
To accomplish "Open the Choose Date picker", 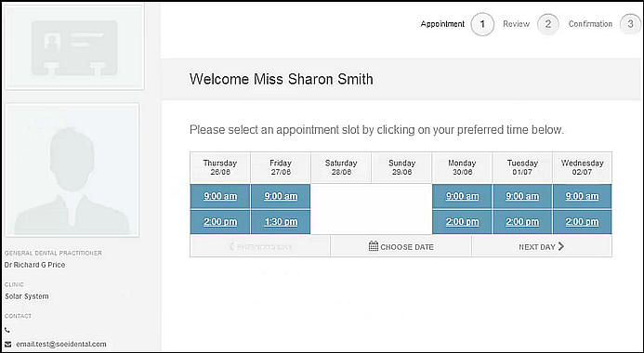I will click(x=401, y=247).
